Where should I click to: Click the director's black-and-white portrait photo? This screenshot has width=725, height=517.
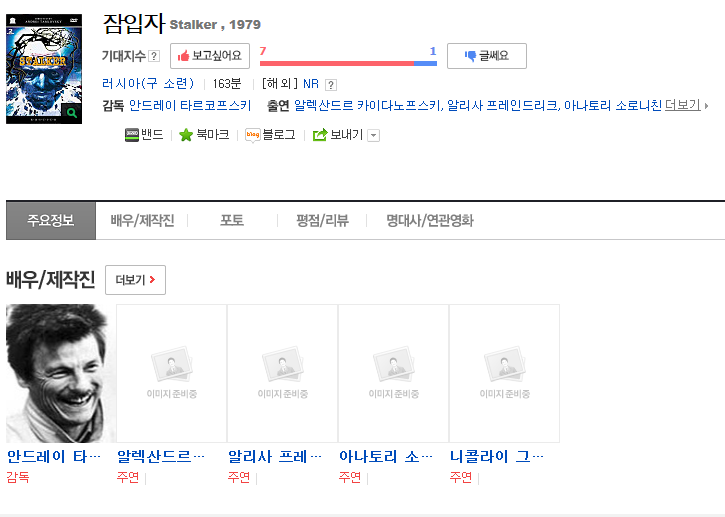[61, 373]
